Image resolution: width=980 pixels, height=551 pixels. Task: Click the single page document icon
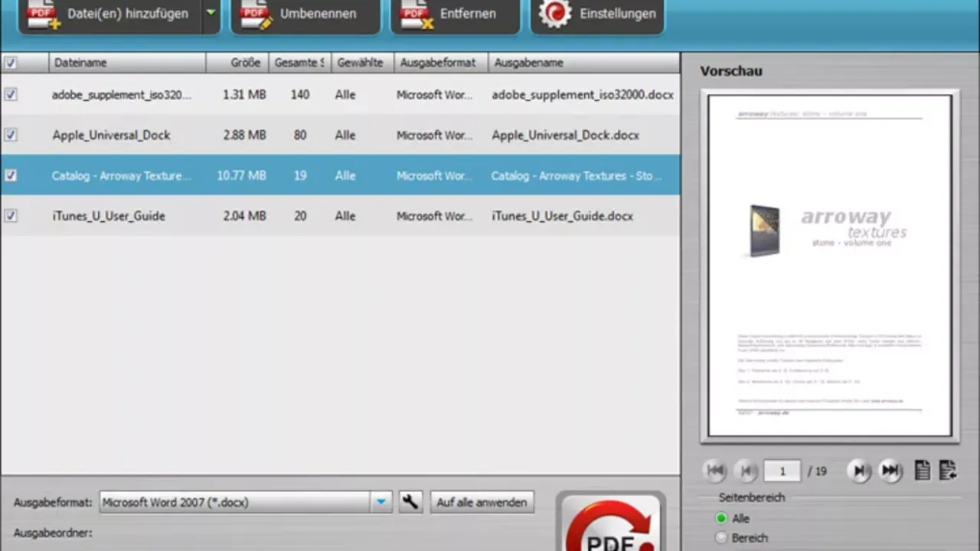[923, 471]
